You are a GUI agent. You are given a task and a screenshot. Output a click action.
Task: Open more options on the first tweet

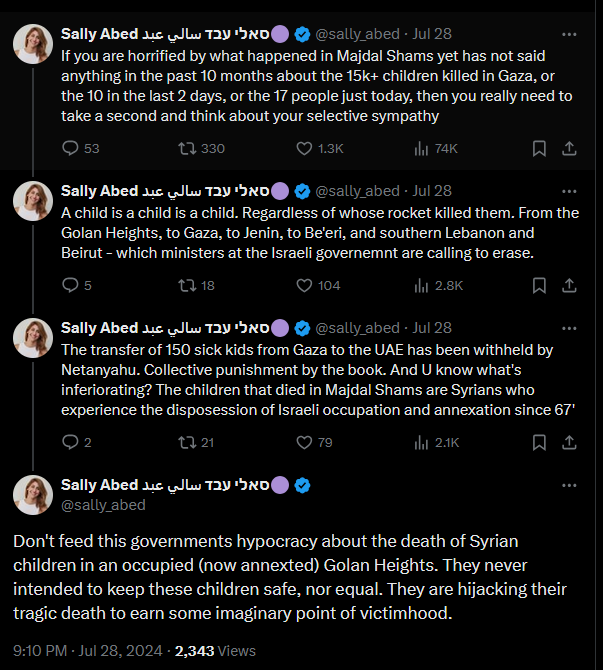(569, 33)
